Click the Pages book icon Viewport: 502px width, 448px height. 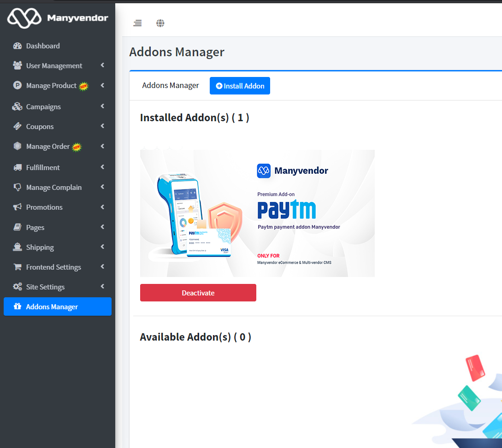coord(18,227)
